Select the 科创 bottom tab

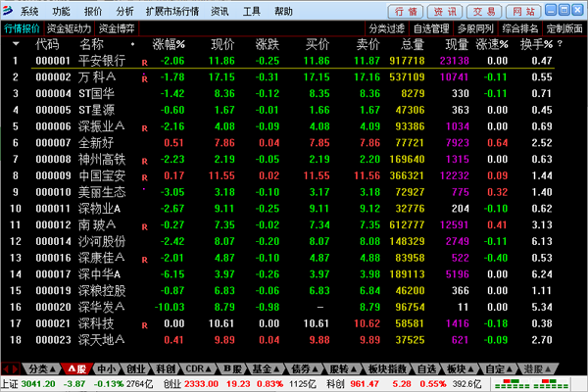(166, 369)
